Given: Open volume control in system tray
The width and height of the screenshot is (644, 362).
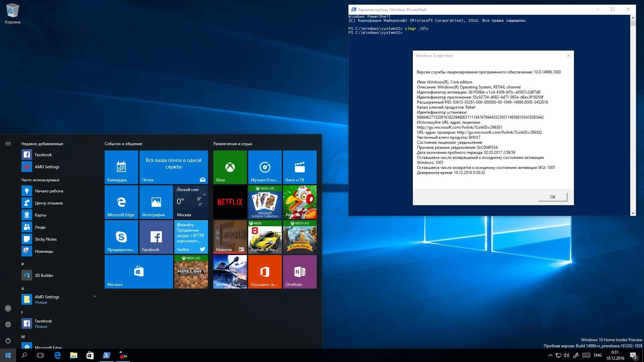Looking at the screenshot, I should pos(567,355).
